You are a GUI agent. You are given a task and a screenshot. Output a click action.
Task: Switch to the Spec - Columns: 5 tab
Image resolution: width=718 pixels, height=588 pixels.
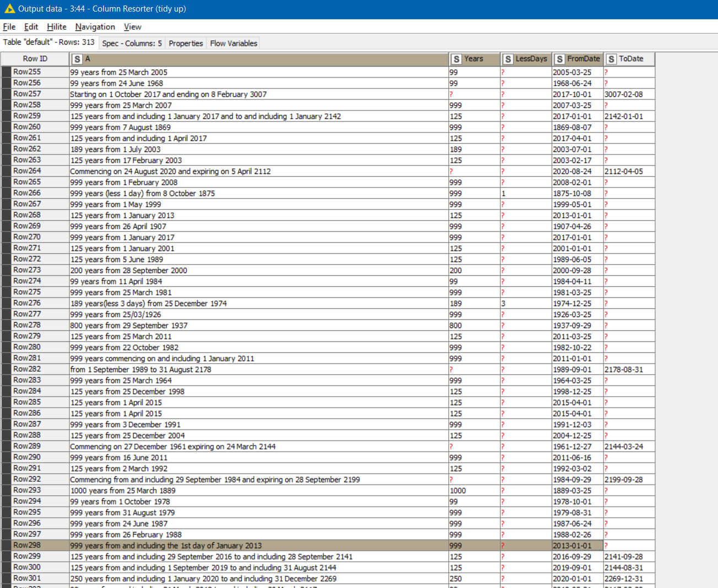pyautogui.click(x=132, y=43)
